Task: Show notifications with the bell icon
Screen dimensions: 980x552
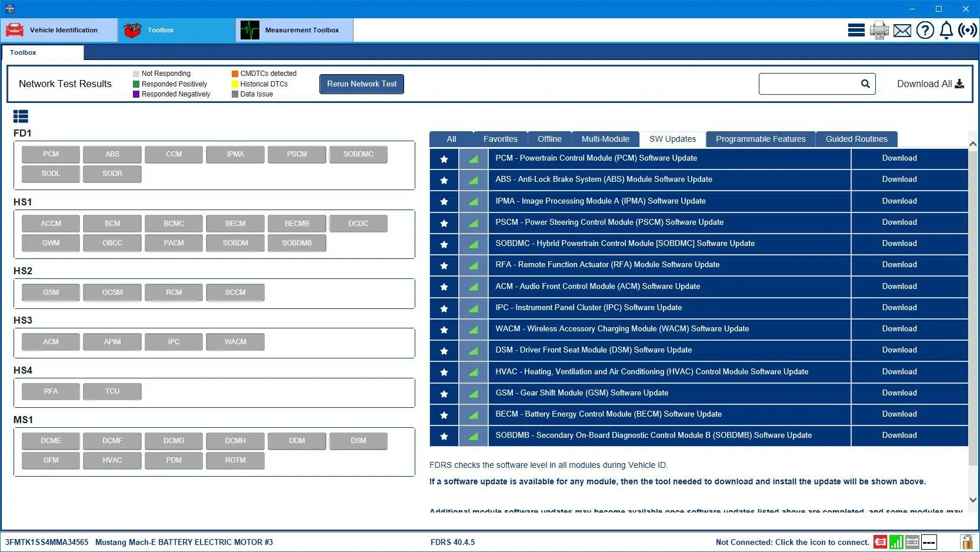Action: pyautogui.click(x=946, y=30)
